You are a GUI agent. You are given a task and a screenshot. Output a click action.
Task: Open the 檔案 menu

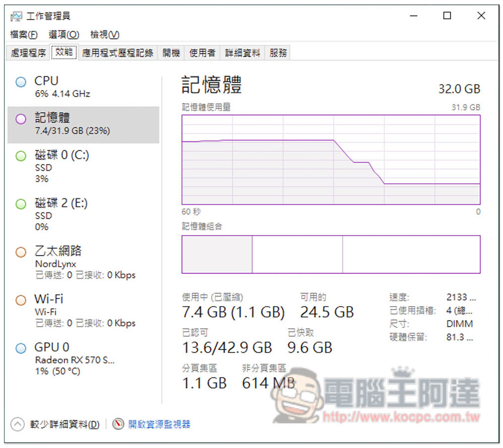(24, 35)
